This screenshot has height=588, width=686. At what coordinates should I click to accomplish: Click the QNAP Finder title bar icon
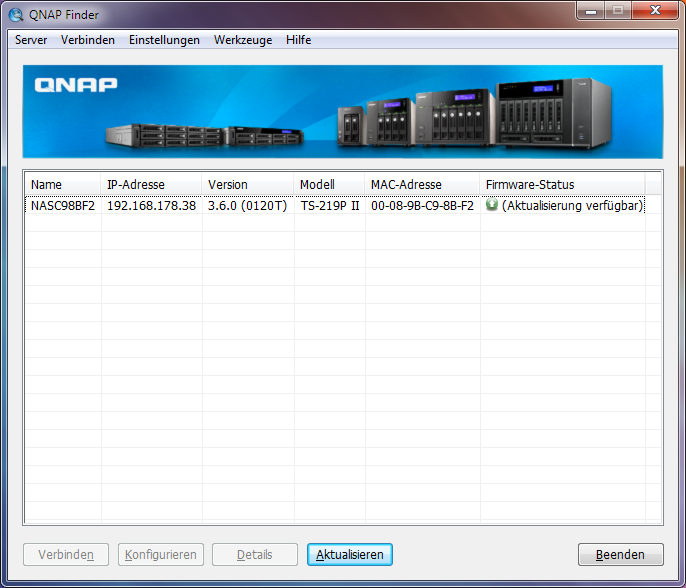coord(16,15)
